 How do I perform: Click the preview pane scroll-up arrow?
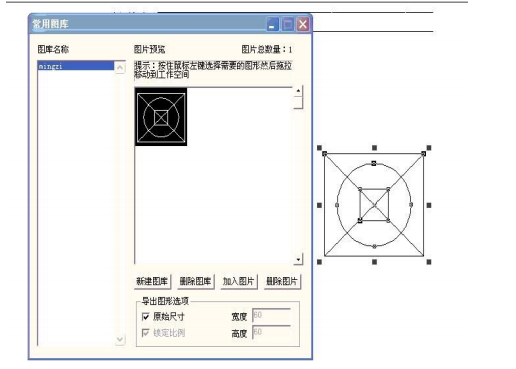[298, 91]
